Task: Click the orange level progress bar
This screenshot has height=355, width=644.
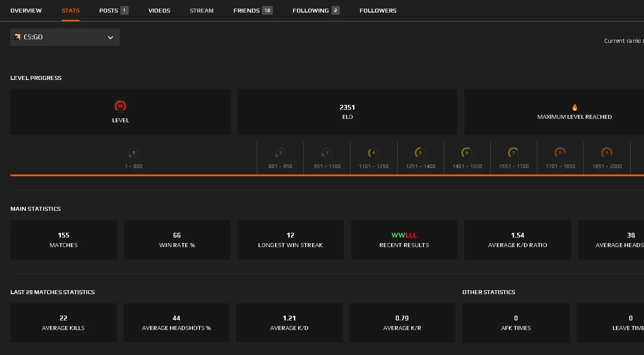Action: click(x=327, y=175)
